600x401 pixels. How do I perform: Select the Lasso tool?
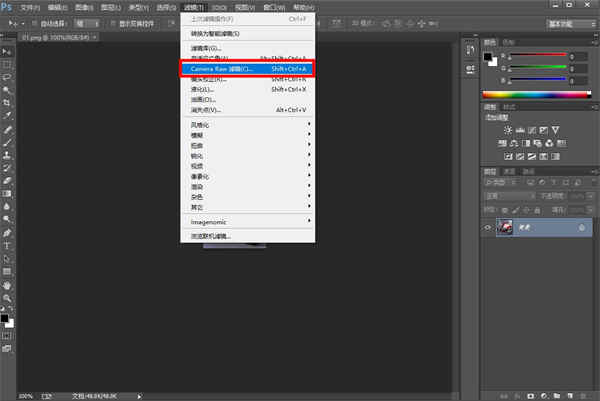8,76
